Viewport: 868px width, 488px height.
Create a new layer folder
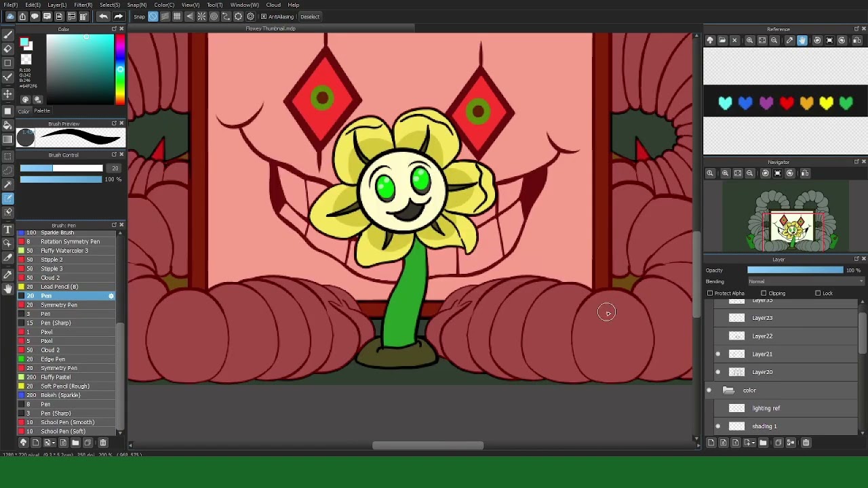763,443
